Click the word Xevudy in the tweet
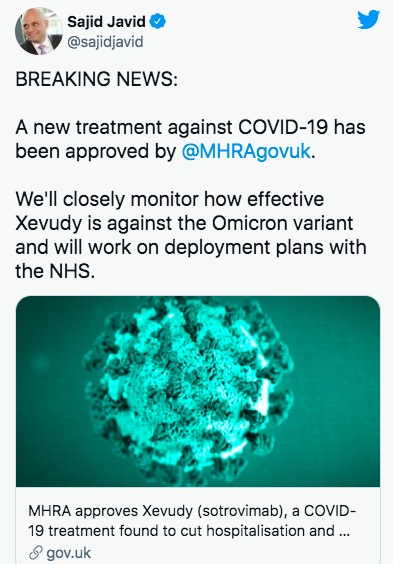Viewport: 393px width, 564px height. [x=49, y=223]
